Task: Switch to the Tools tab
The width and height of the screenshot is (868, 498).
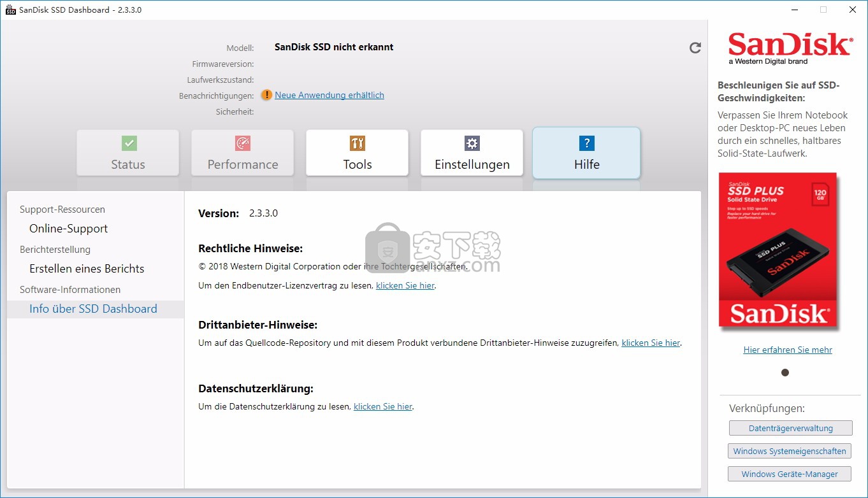Action: [358, 153]
